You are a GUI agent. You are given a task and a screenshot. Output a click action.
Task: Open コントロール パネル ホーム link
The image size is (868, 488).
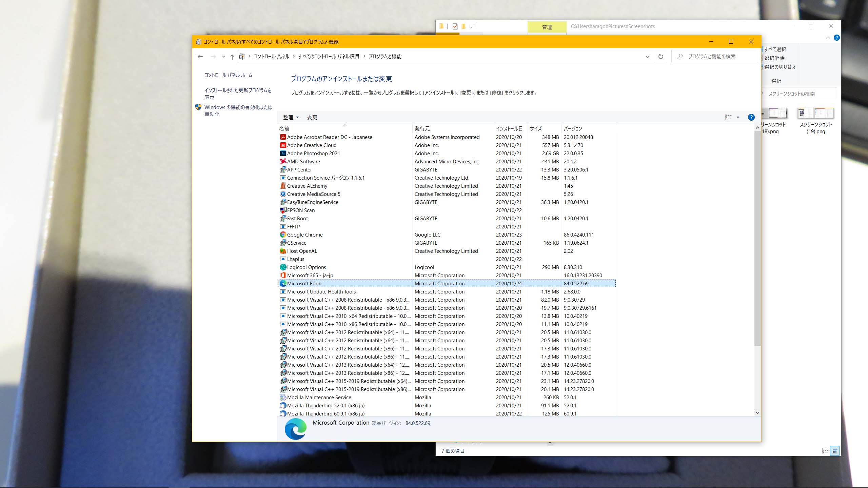(228, 75)
